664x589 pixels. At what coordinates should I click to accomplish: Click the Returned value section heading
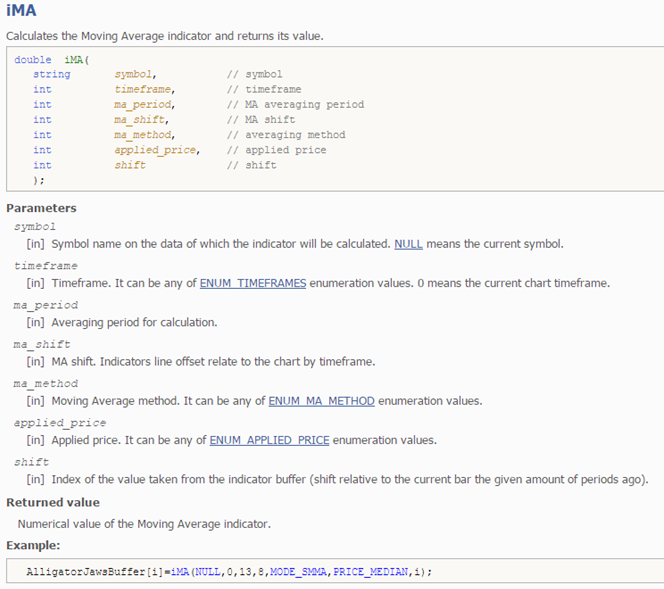point(53,502)
